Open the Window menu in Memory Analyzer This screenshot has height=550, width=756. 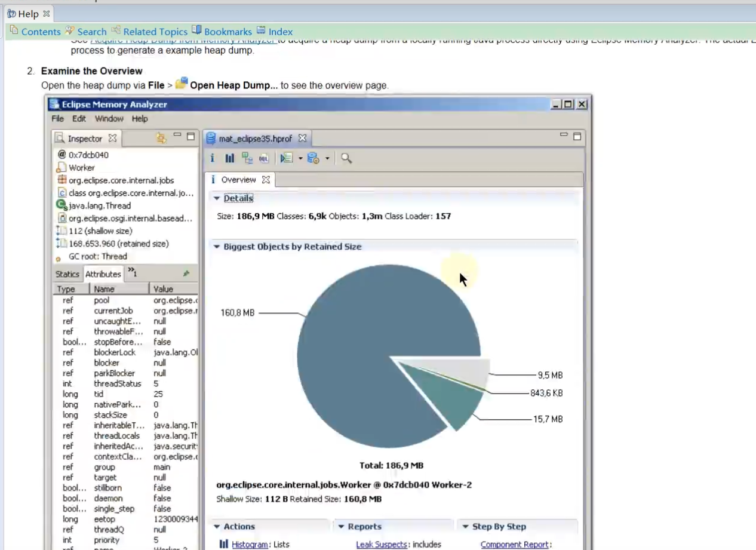click(x=109, y=119)
